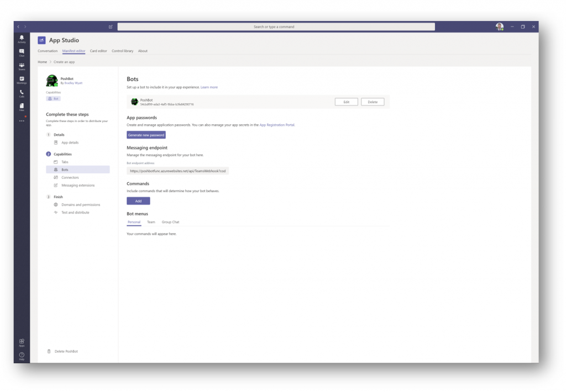Start a new chat with the compose icon

[111, 27]
